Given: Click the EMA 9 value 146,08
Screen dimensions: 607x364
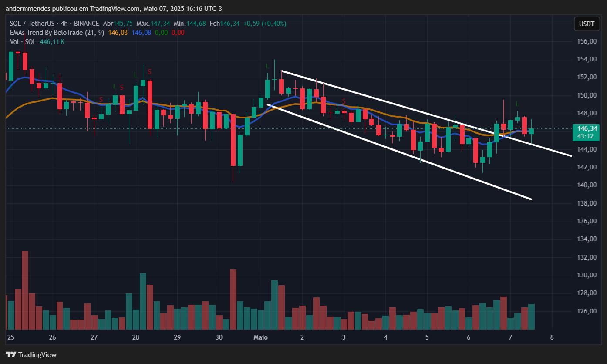Looking at the screenshot, I should coord(141,33).
